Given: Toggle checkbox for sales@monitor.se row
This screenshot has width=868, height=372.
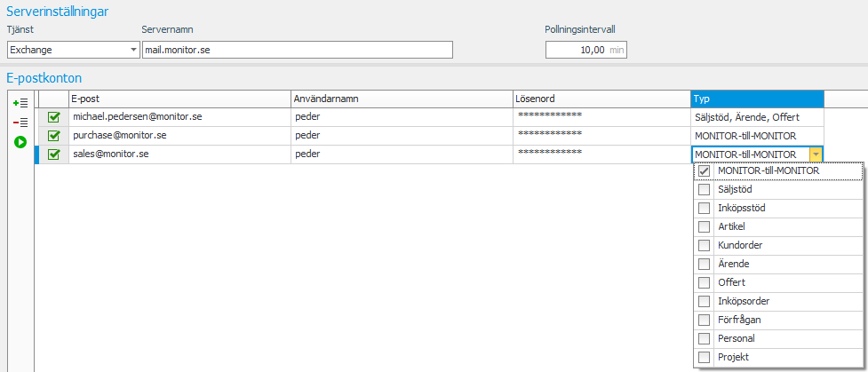Looking at the screenshot, I should (53, 154).
